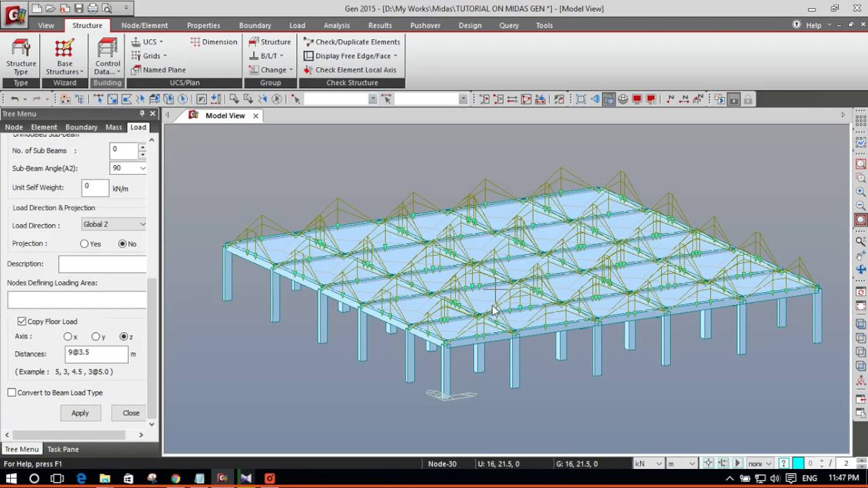The height and width of the screenshot is (488, 868).
Task: Select the pan hand tool on right toolbar
Action: coord(861,256)
